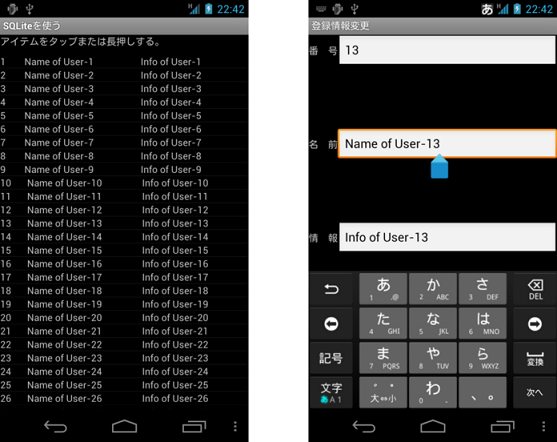This screenshot has width=557, height=442.
Task: Move cursor left with left arrow key
Action: [331, 324]
